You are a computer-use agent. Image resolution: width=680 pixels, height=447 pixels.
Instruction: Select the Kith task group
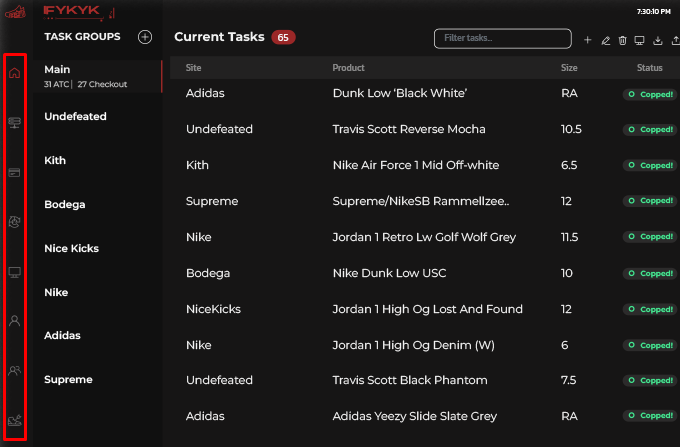point(55,160)
